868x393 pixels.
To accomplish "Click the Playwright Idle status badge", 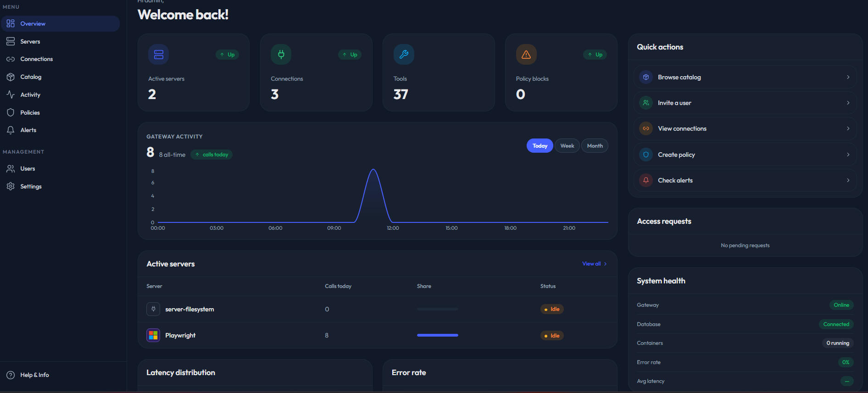I will 552,336.
